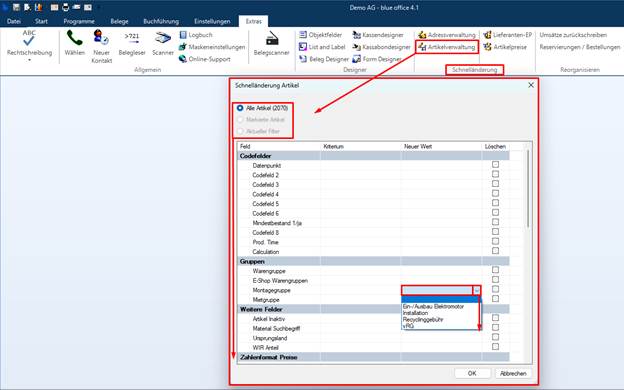Select the Material Suchbegriff row
Screen dimensions: 624x390
(x=373, y=328)
